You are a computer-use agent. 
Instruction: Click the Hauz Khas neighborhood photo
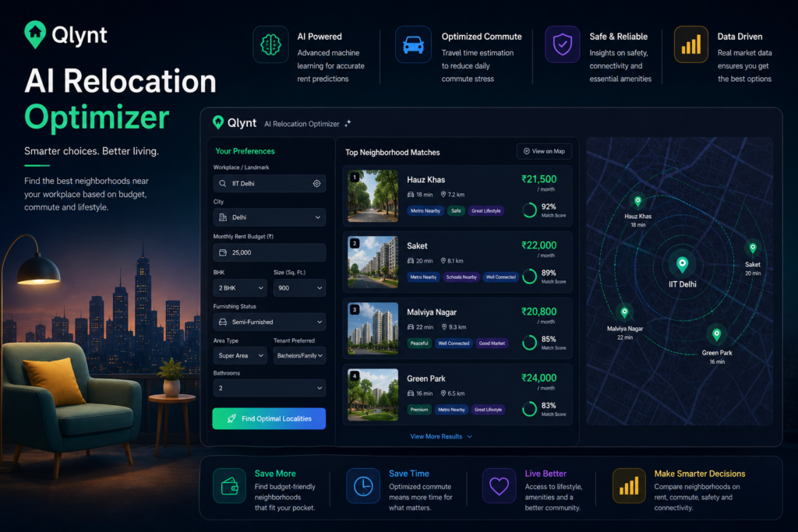[x=373, y=196]
